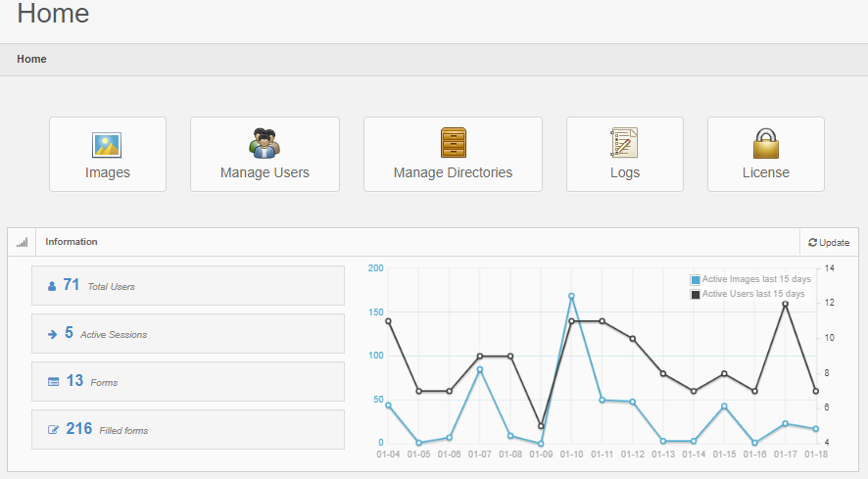This screenshot has width=868, height=479.
Task: Click the 01-17 peak on black line
Action: point(785,304)
